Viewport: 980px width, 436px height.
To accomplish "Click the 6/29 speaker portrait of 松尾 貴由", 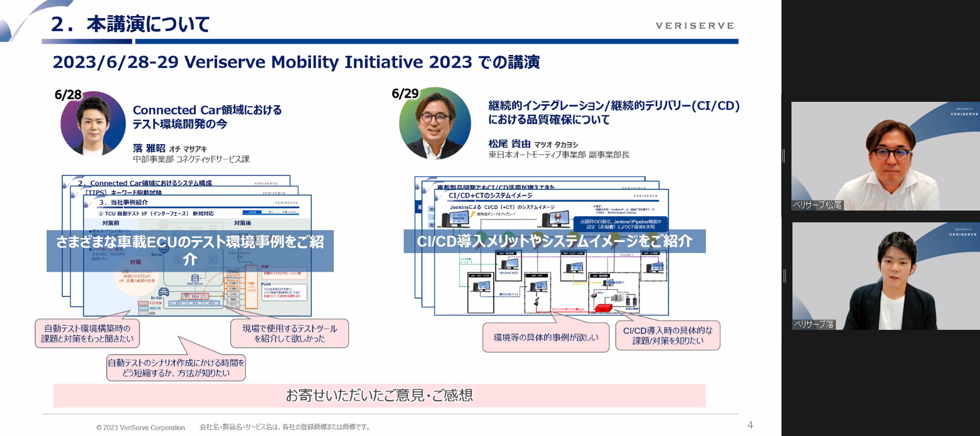I will [435, 123].
